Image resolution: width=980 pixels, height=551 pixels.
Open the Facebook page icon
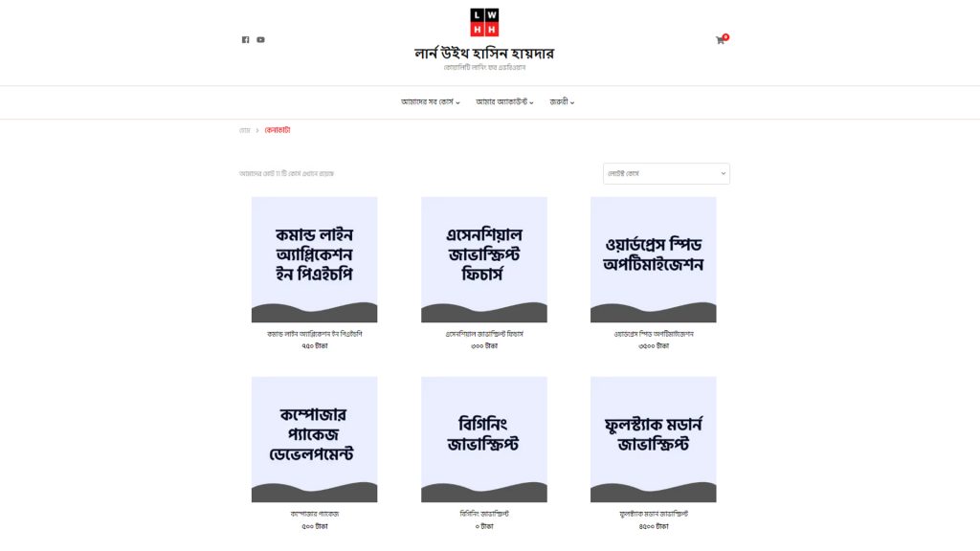click(246, 40)
